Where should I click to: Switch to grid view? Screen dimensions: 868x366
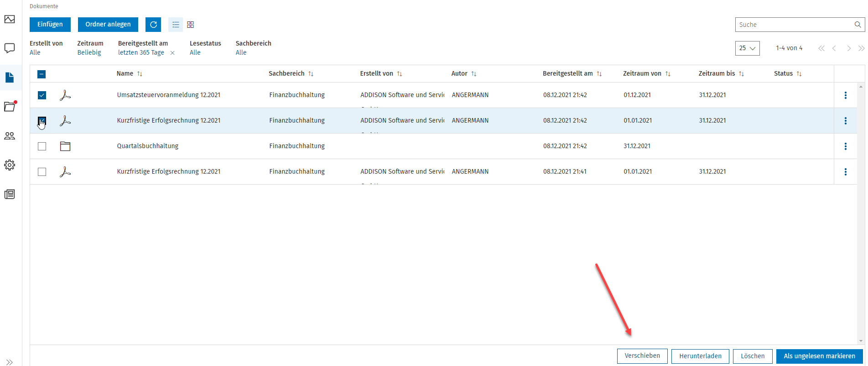point(191,25)
